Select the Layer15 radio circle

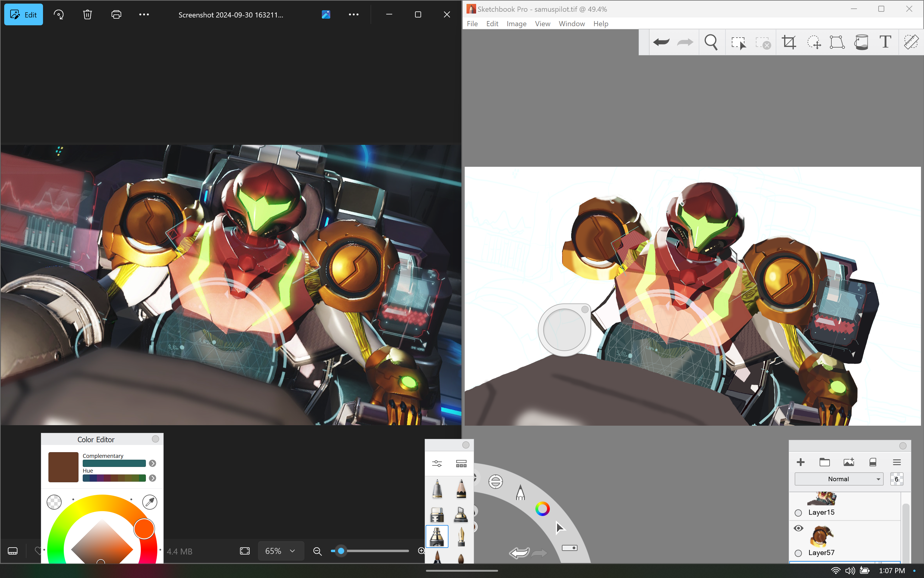tap(798, 513)
